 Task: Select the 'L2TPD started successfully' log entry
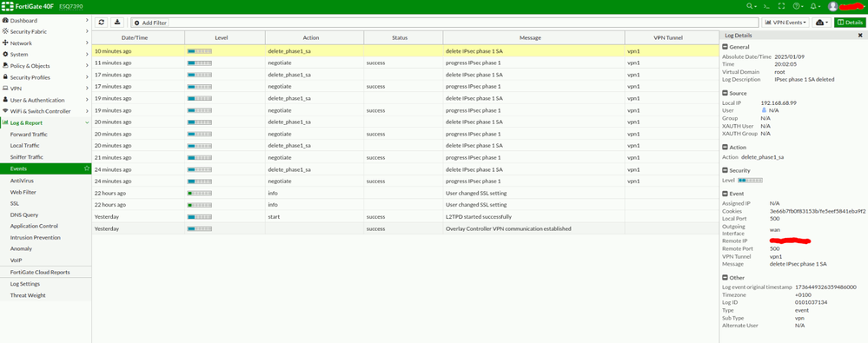[405, 217]
